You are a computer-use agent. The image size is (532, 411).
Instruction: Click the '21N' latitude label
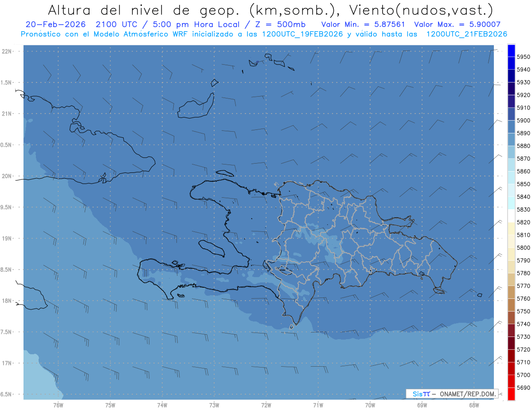tap(7, 114)
